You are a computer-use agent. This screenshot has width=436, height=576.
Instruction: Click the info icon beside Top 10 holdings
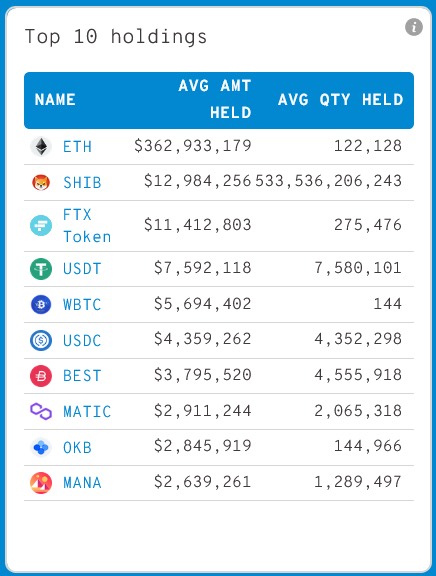click(x=414, y=27)
